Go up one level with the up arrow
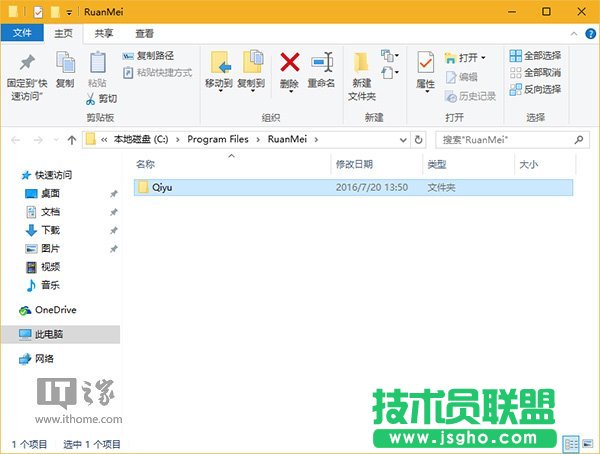600x454 pixels. point(72,140)
